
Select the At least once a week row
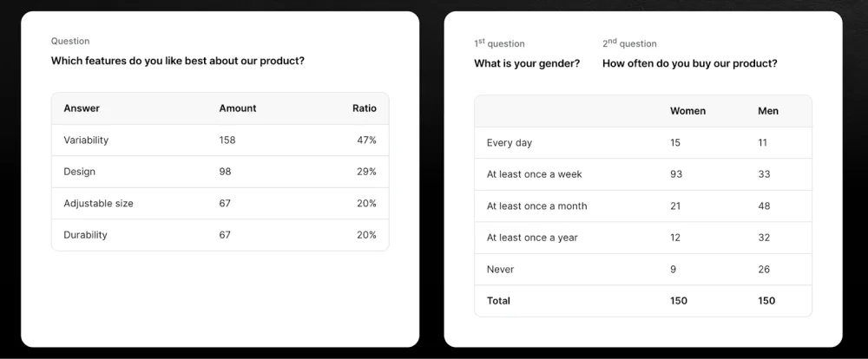[643, 174]
